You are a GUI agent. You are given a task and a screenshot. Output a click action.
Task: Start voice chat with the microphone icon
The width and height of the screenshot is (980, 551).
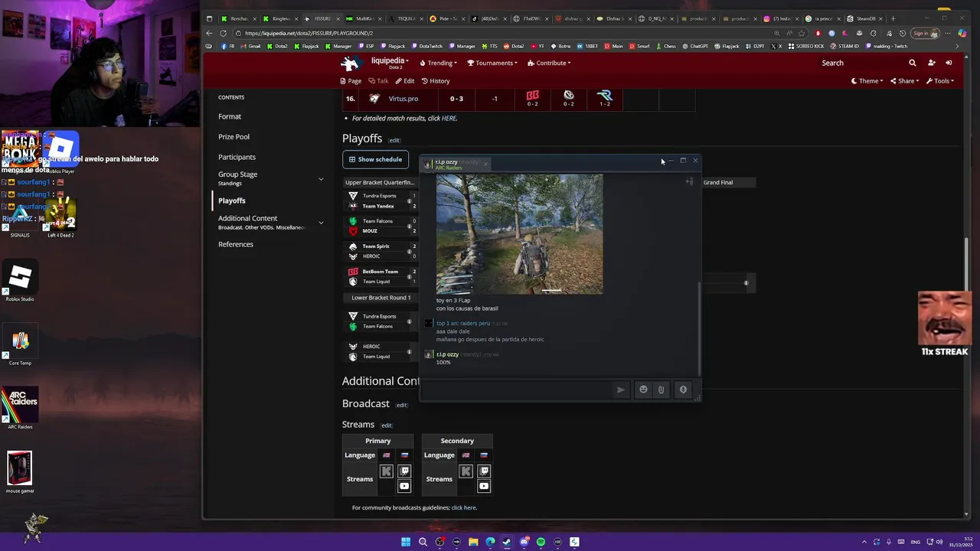(x=683, y=390)
